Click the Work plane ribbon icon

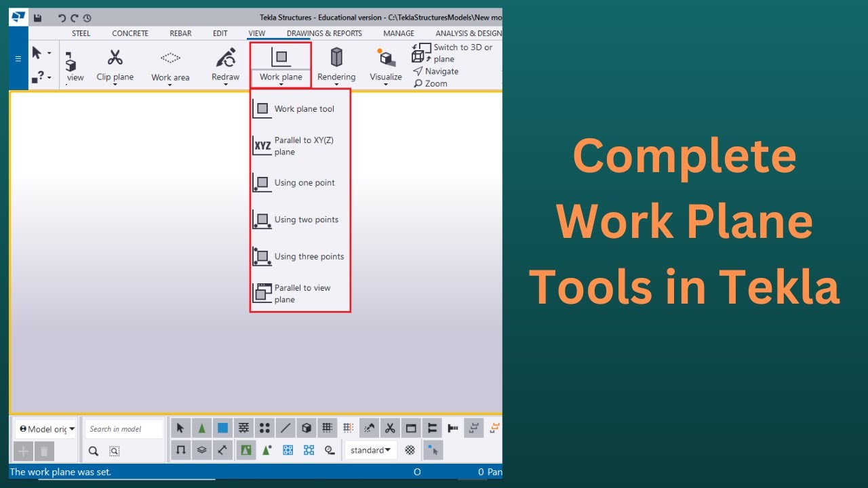pos(281,57)
